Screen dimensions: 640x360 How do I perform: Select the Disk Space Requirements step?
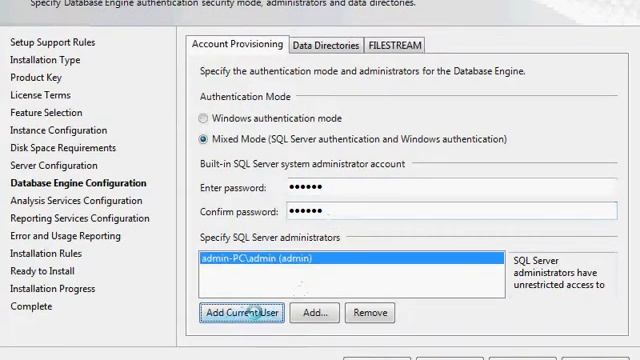(63, 148)
